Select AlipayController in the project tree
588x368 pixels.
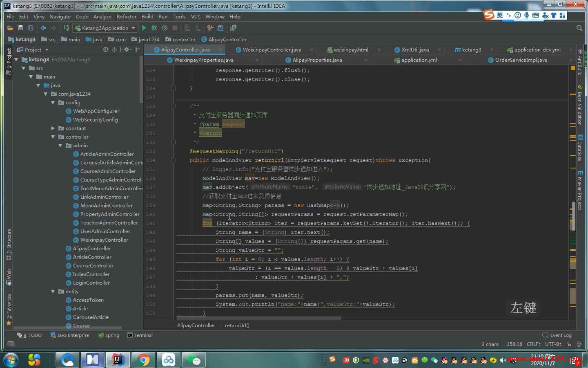coord(92,248)
